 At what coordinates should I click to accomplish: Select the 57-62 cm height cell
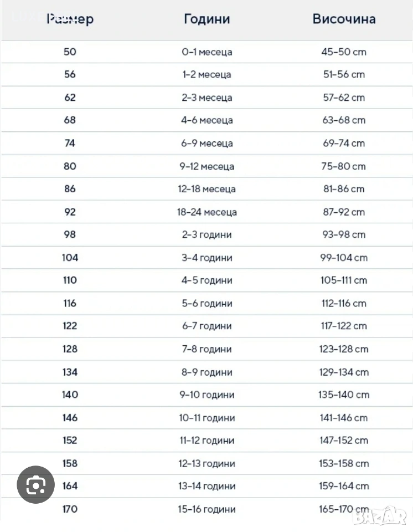pyautogui.click(x=344, y=98)
